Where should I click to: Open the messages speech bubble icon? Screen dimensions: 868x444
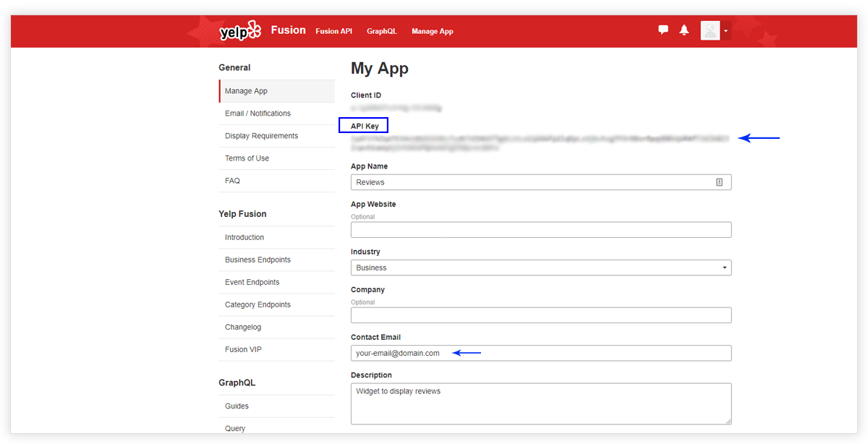[663, 30]
